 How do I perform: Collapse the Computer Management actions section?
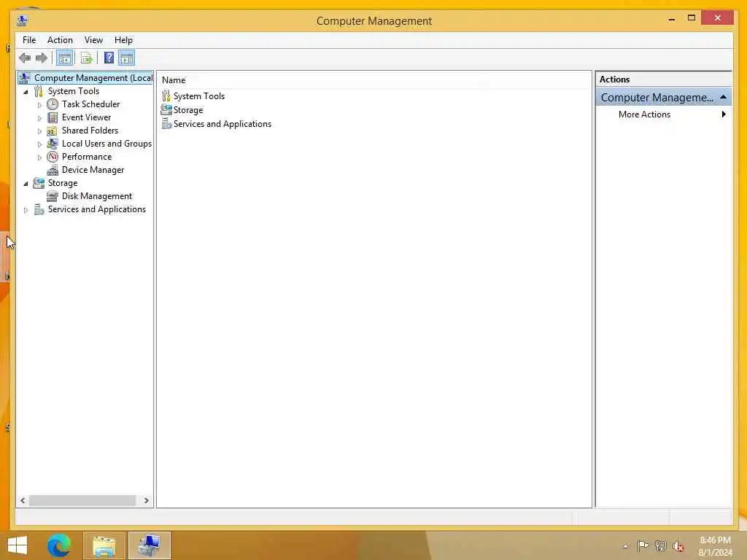coord(723,97)
